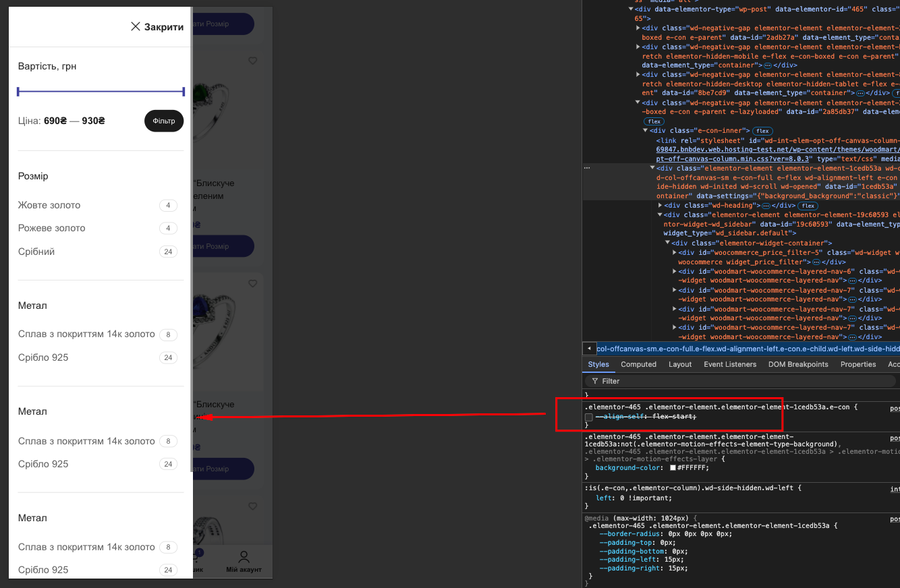900x588 pixels.
Task: Switch to the Styles tab
Action: [x=598, y=364]
